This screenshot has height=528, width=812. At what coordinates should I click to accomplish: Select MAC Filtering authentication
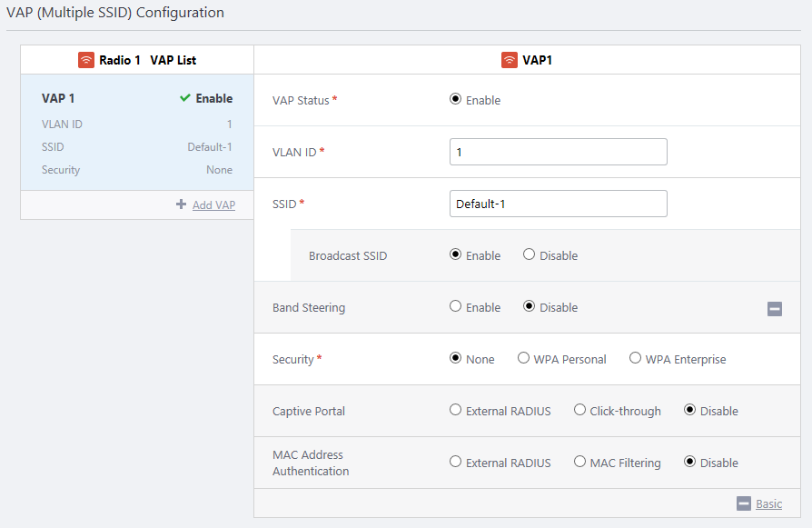pyautogui.click(x=579, y=462)
